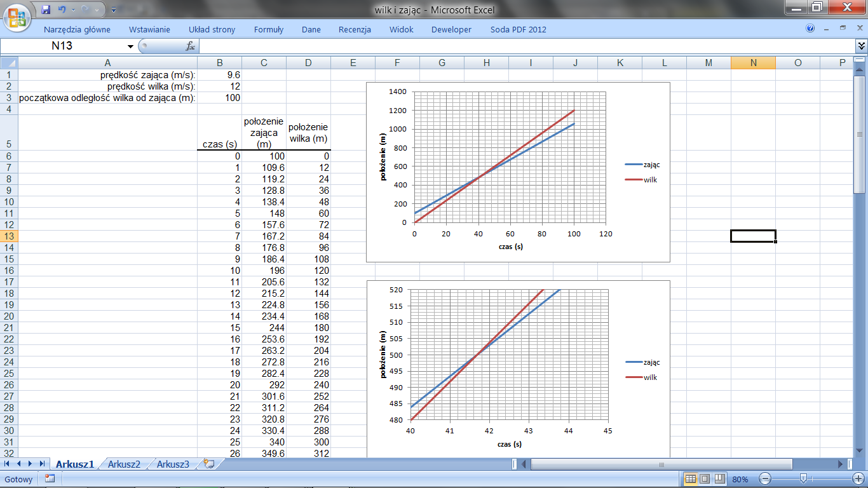This screenshot has height=488, width=868.
Task: Save the workbook with the floppy icon
Action: [46, 10]
